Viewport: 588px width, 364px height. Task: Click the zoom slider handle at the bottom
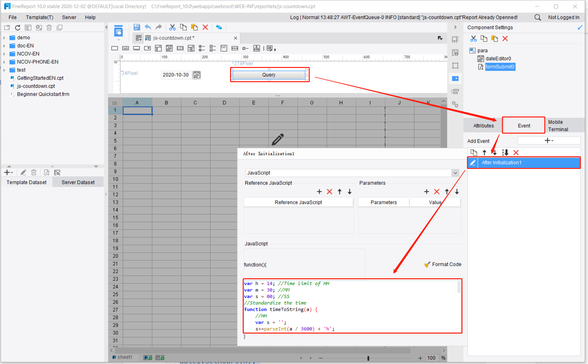pos(368,358)
